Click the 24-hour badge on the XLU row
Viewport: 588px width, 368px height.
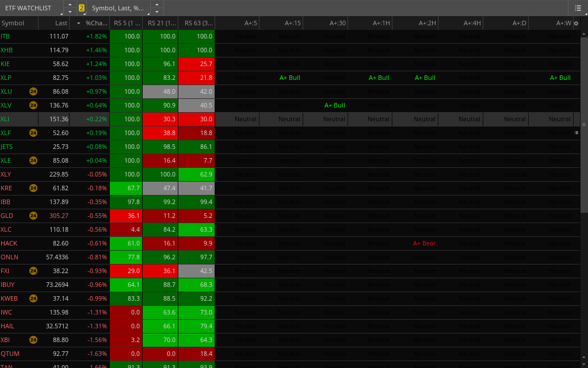click(x=33, y=91)
